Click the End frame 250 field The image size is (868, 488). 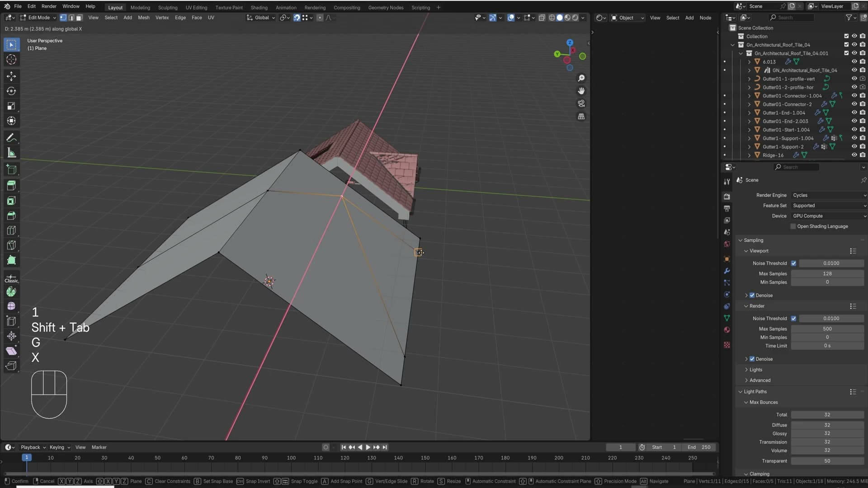(699, 447)
